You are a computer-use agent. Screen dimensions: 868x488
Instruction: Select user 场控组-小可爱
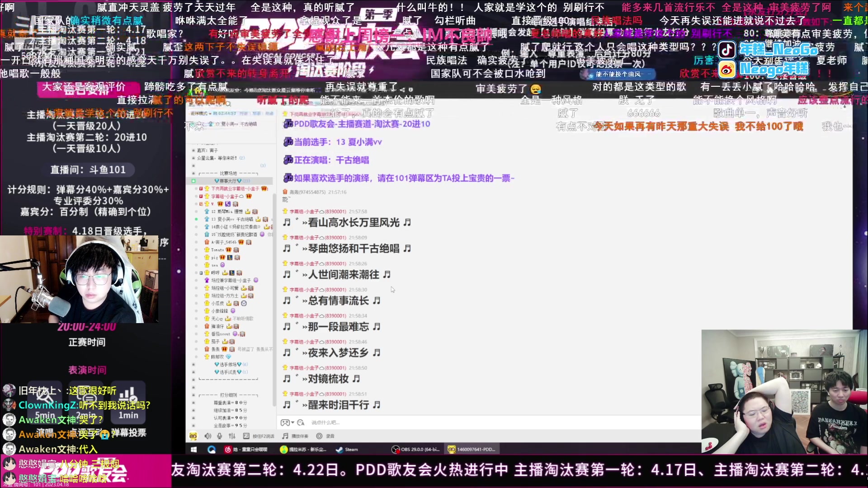tap(225, 288)
